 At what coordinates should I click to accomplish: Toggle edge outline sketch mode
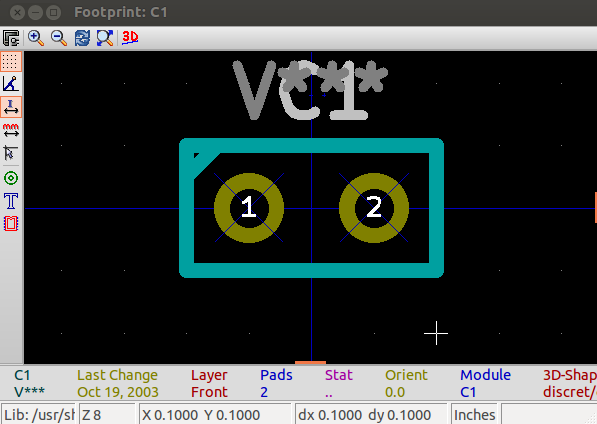click(x=11, y=223)
